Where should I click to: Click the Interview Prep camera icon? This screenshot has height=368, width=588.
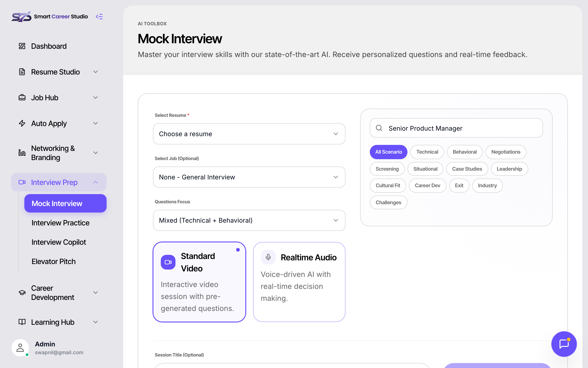click(22, 182)
